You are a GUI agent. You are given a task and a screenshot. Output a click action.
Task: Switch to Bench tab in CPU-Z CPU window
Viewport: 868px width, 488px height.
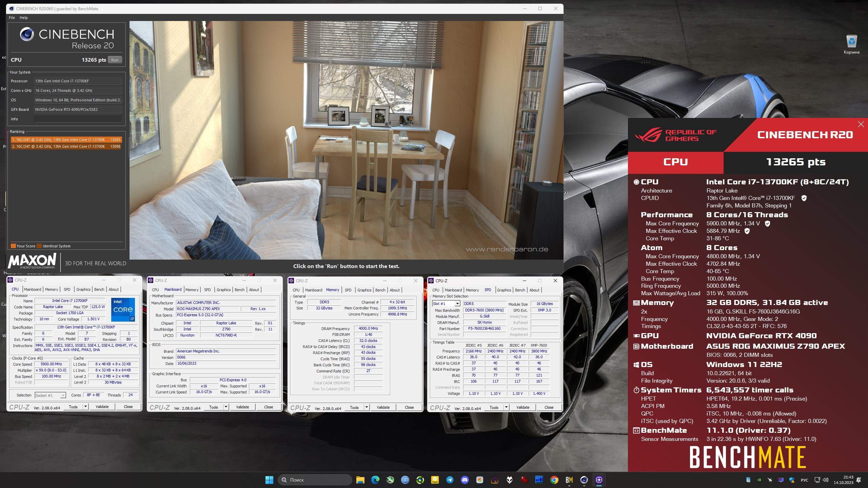tap(99, 289)
